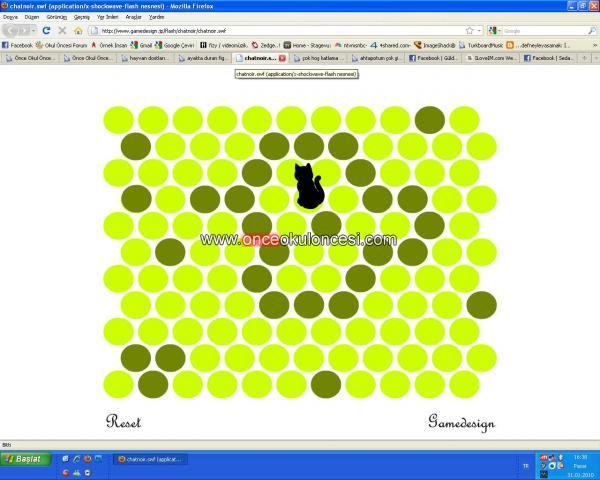Open the Okul Öncesi Forum bookmark
Image resolution: width=600 pixels, height=480 pixels.
point(62,45)
